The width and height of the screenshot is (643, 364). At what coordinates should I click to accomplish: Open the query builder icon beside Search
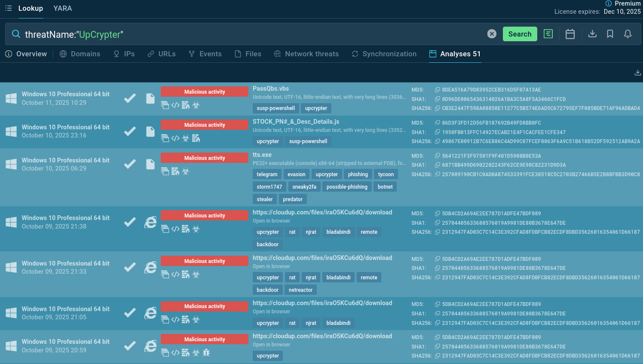tap(548, 34)
